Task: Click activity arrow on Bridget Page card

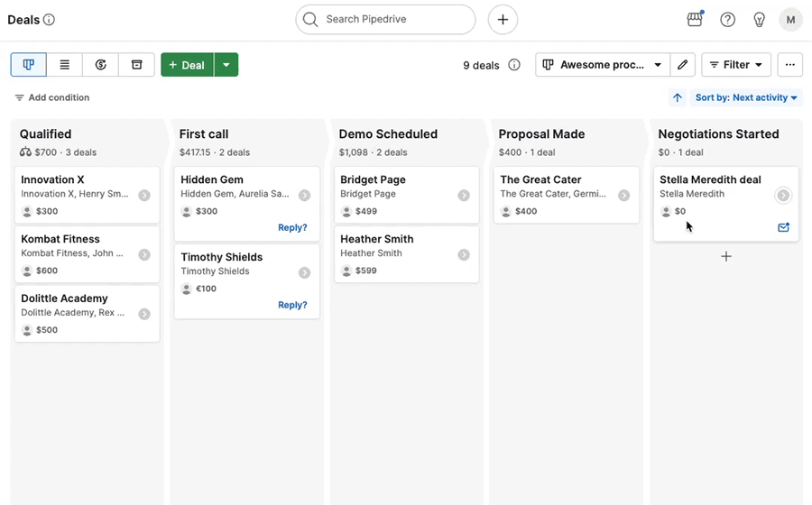Action: point(464,195)
